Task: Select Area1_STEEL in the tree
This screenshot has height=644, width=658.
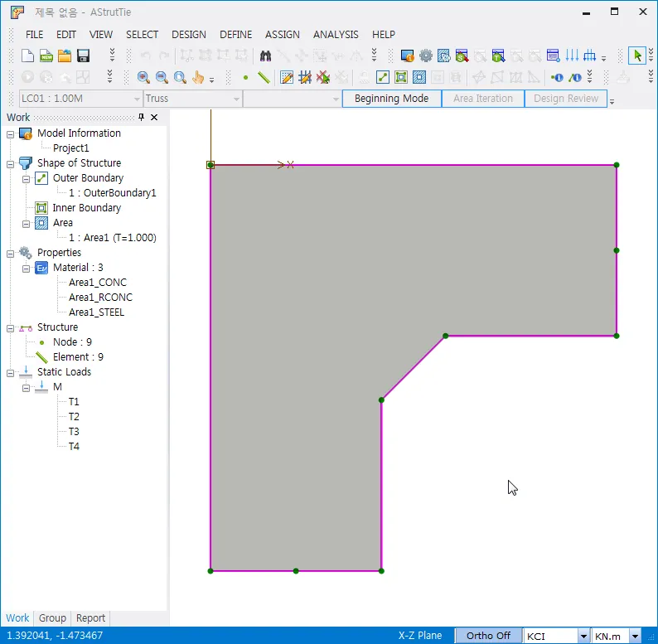Action: tap(96, 312)
